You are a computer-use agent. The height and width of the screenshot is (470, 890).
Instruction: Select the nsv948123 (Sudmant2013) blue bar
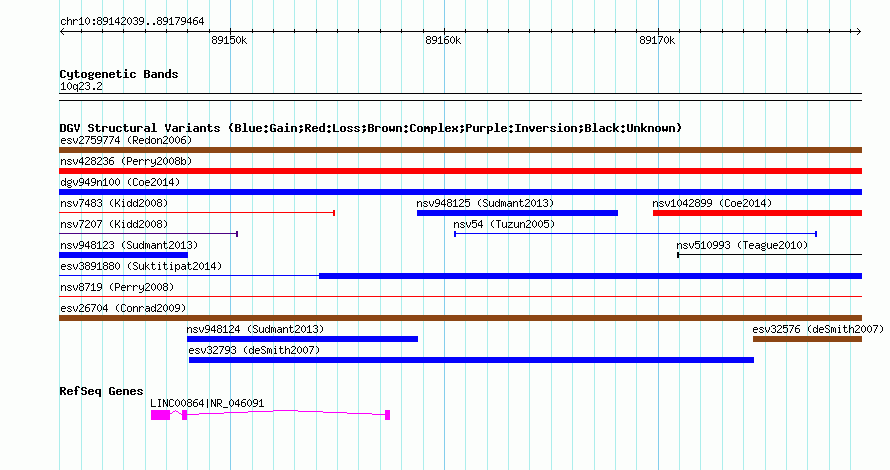pyautogui.click(x=123, y=255)
